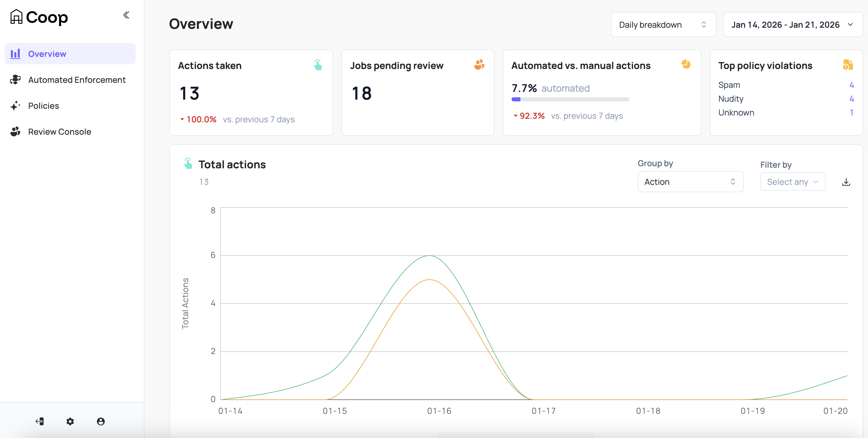Select the Policies sidebar icon

click(x=15, y=106)
